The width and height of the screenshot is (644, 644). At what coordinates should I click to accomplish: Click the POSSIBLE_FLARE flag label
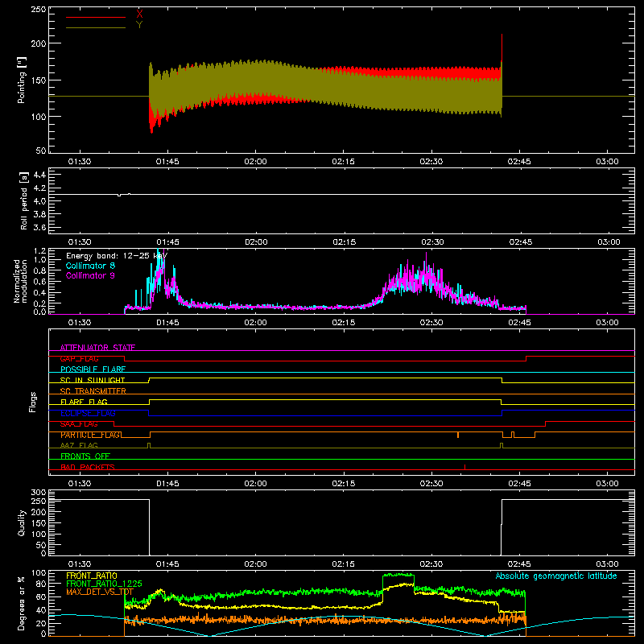(x=93, y=369)
